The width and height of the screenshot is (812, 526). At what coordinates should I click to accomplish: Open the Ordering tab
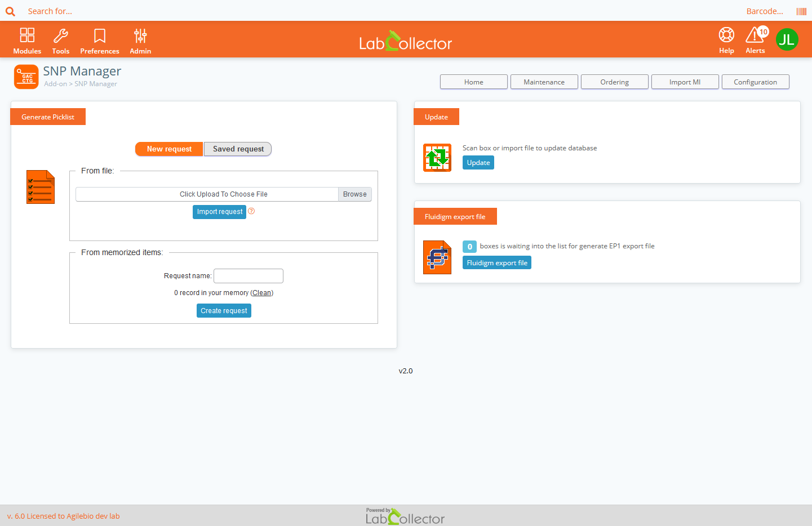[615, 82]
